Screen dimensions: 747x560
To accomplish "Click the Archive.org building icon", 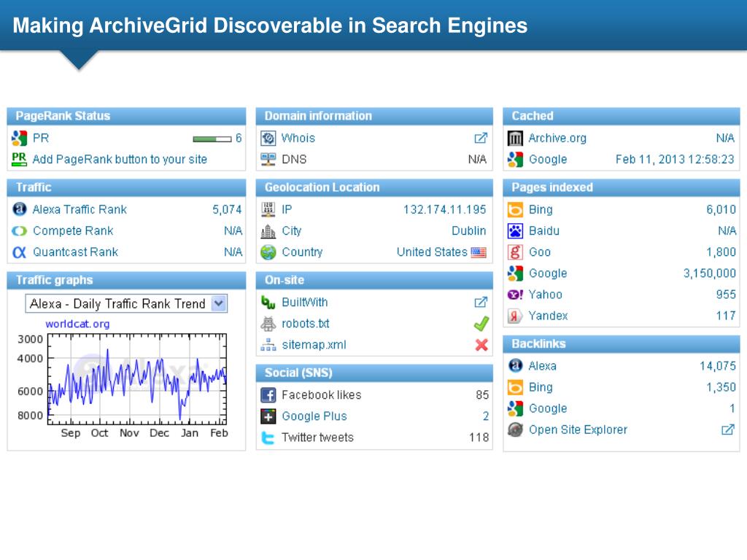I will [515, 138].
